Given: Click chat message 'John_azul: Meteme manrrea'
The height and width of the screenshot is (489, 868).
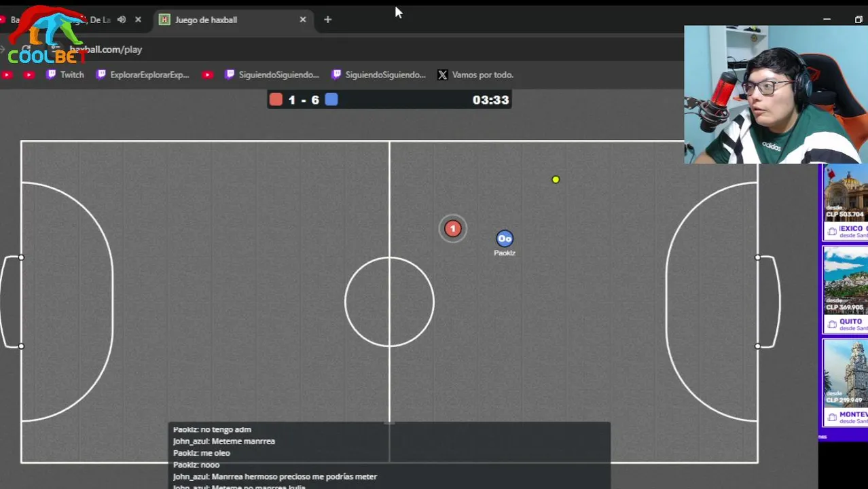Looking at the screenshot, I should pyautogui.click(x=224, y=441).
